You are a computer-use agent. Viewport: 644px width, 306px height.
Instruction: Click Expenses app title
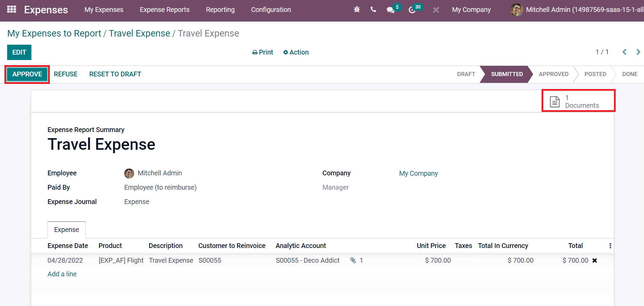46,10
